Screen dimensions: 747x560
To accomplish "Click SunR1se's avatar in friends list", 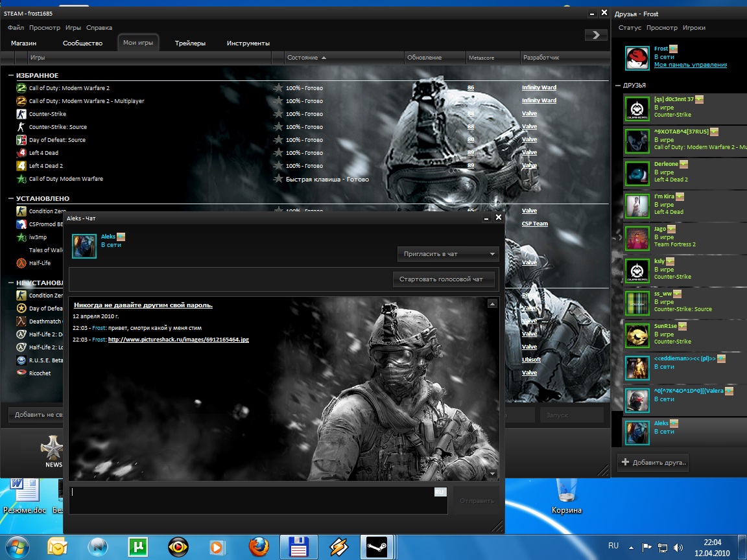I will (x=637, y=334).
